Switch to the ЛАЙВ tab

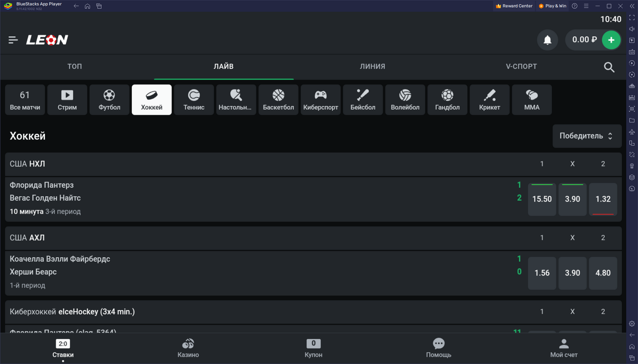tap(224, 66)
